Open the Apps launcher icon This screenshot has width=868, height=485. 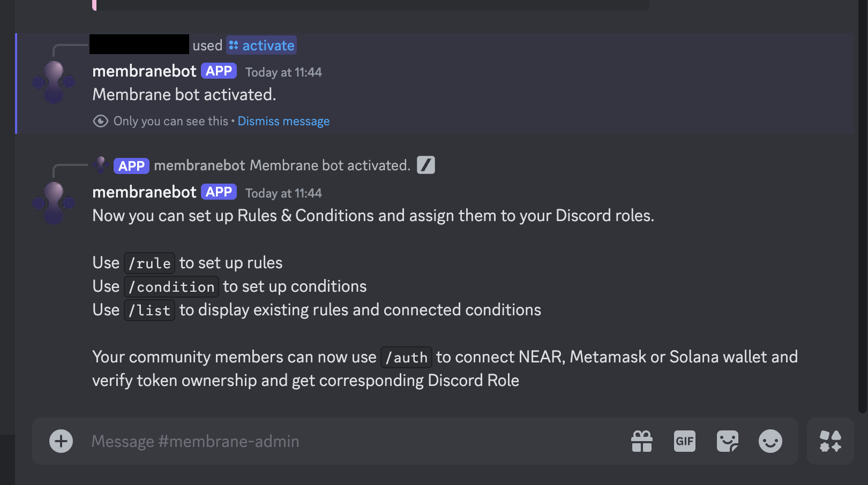(830, 441)
